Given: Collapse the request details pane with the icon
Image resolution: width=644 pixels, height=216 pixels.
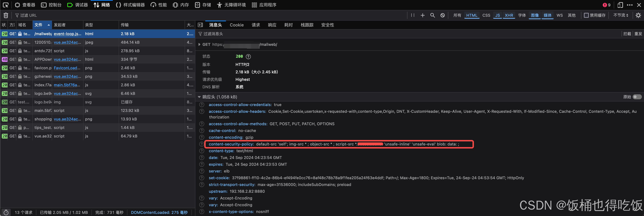Looking at the screenshot, I should [x=200, y=25].
